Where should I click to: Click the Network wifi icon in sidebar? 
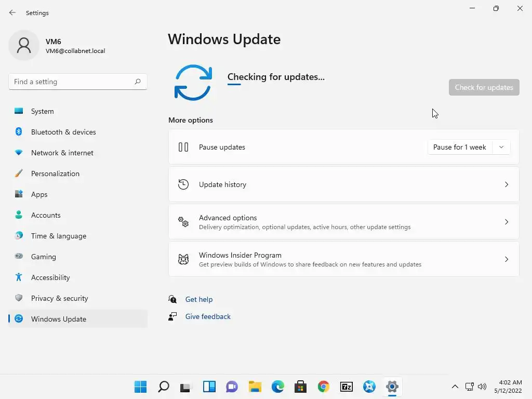tap(19, 152)
